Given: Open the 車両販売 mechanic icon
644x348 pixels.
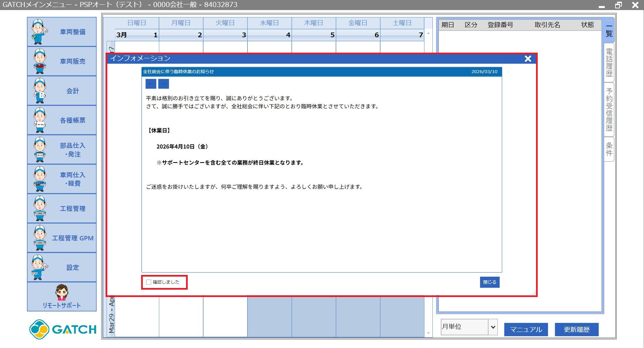Looking at the screenshot, I should (40, 61).
